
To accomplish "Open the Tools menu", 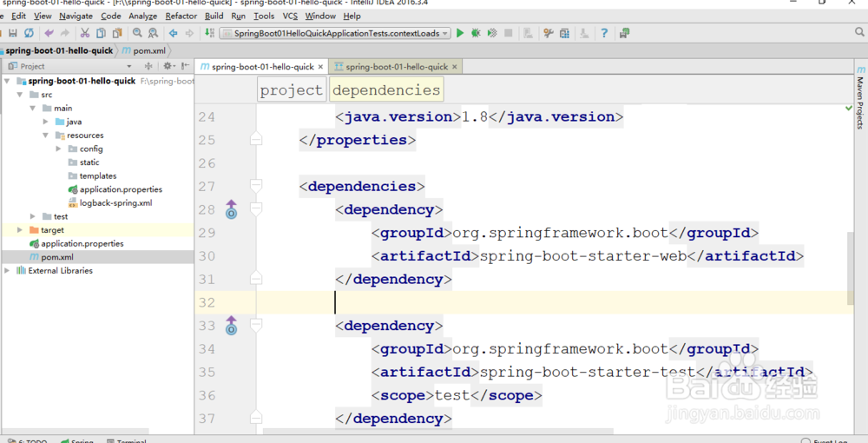I will click(264, 16).
